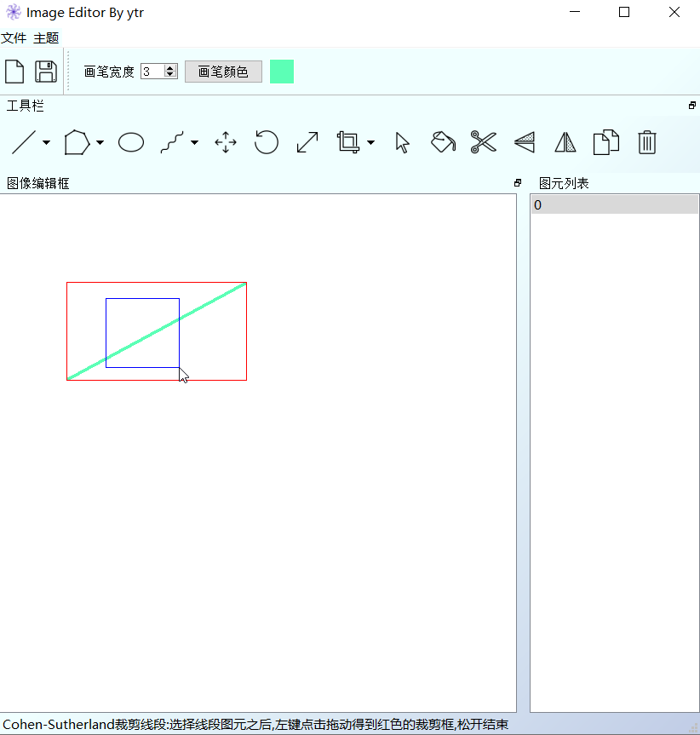The image size is (700, 735).
Task: Create a new blank canvas file
Action: click(x=14, y=72)
